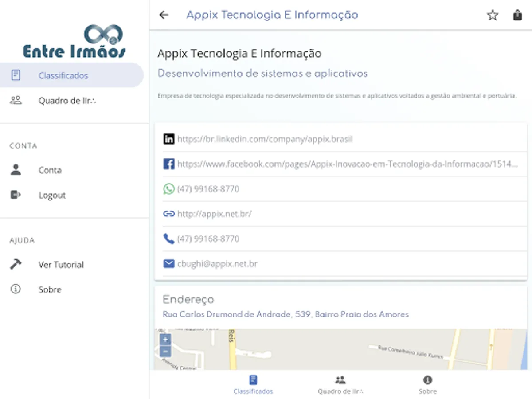Zoom out the map with minus button
The image size is (532, 399).
[x=165, y=352]
